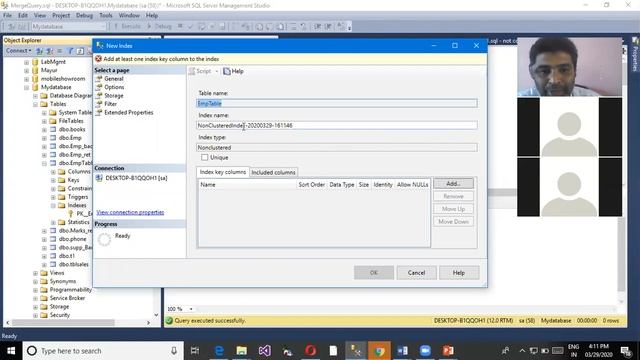The height and width of the screenshot is (360, 640).
Task: Select the dbo.tblsales table
Action: 73,264
